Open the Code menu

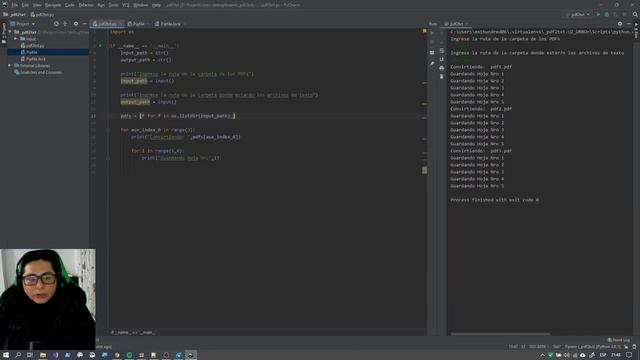click(70, 5)
